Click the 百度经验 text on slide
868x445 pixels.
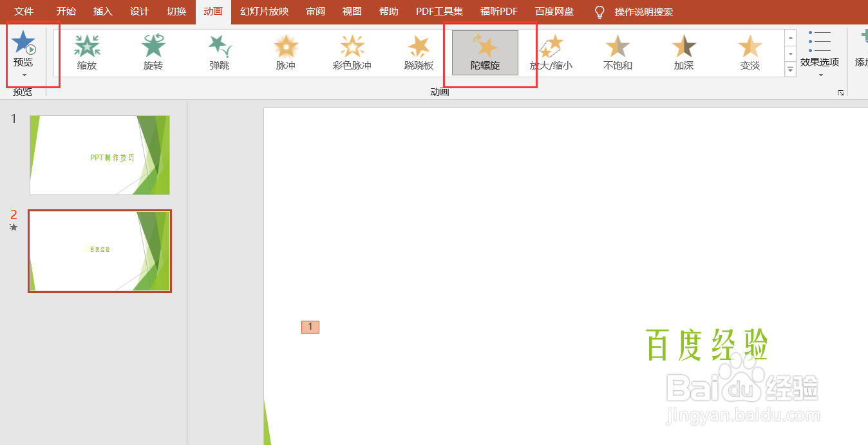click(707, 345)
